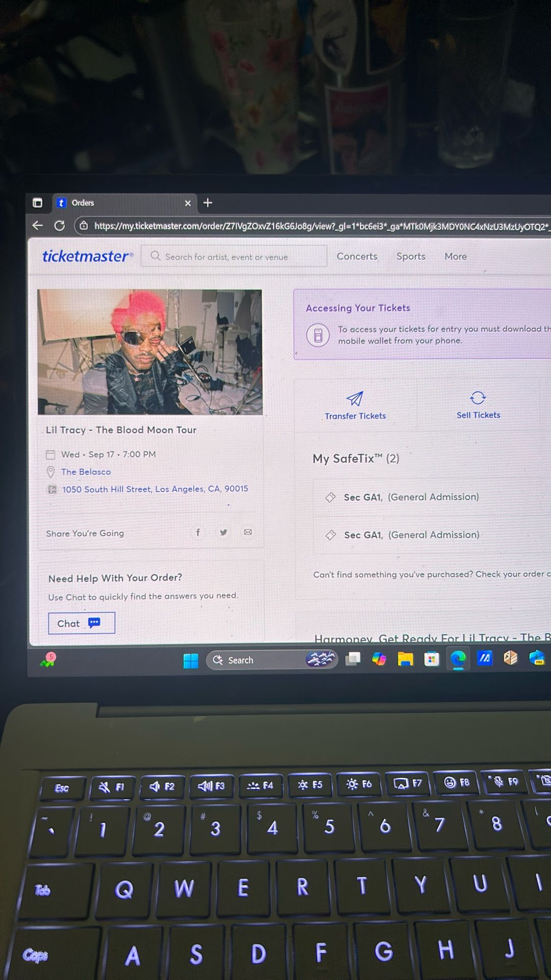Click Sell Tickets
The height and width of the screenshot is (980, 551).
click(478, 405)
